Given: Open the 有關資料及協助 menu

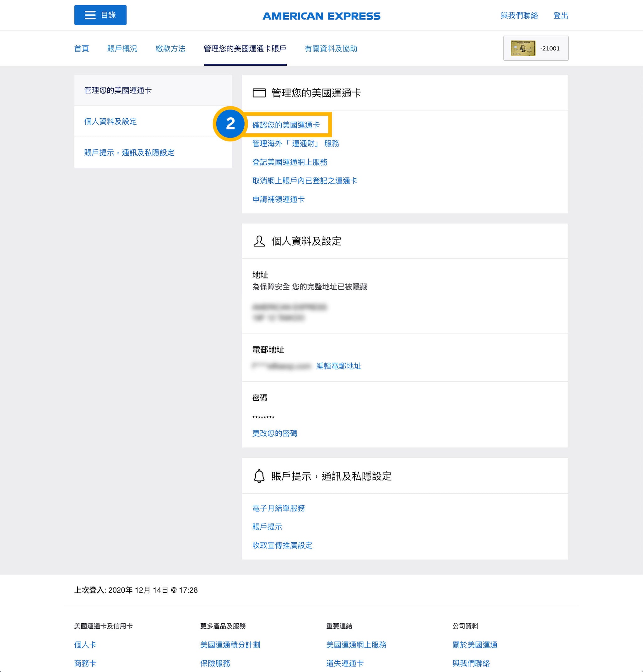Looking at the screenshot, I should [x=331, y=49].
